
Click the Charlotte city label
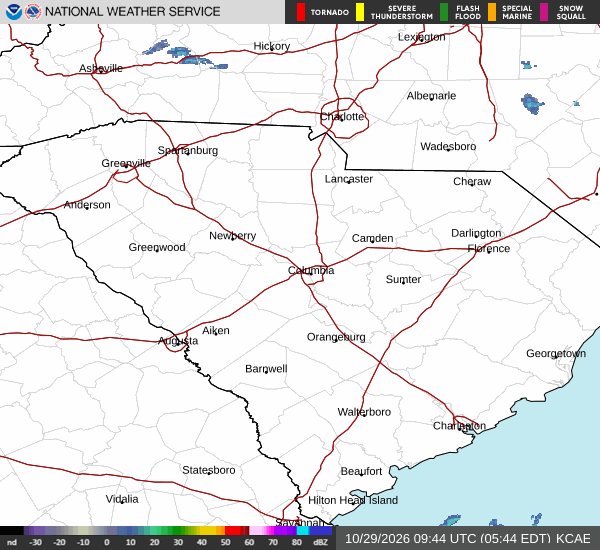pyautogui.click(x=342, y=116)
